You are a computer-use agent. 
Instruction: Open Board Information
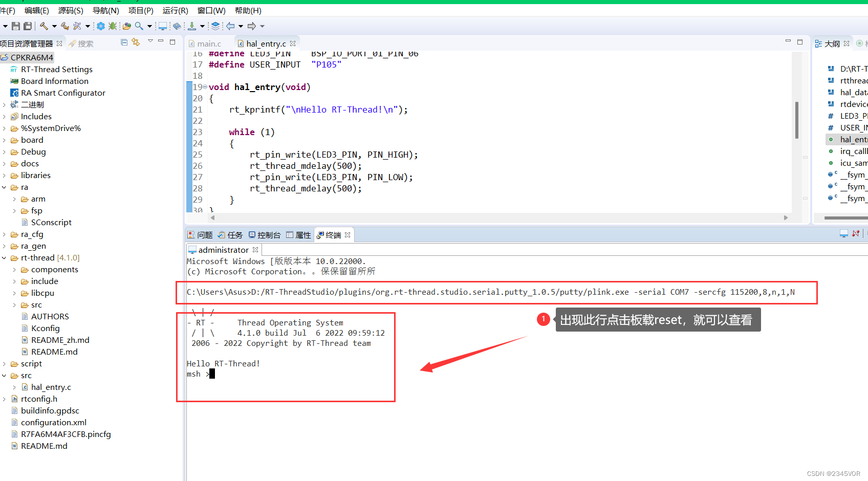tap(49, 81)
